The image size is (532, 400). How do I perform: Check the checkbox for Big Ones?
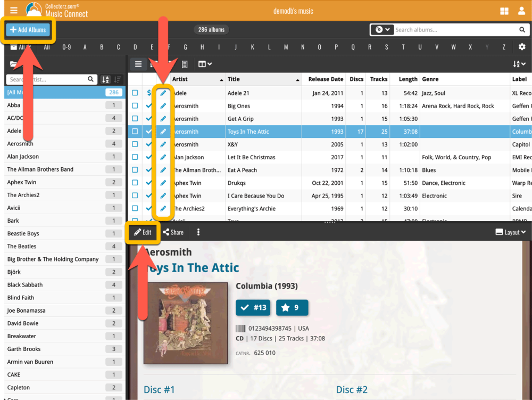pyautogui.click(x=135, y=105)
